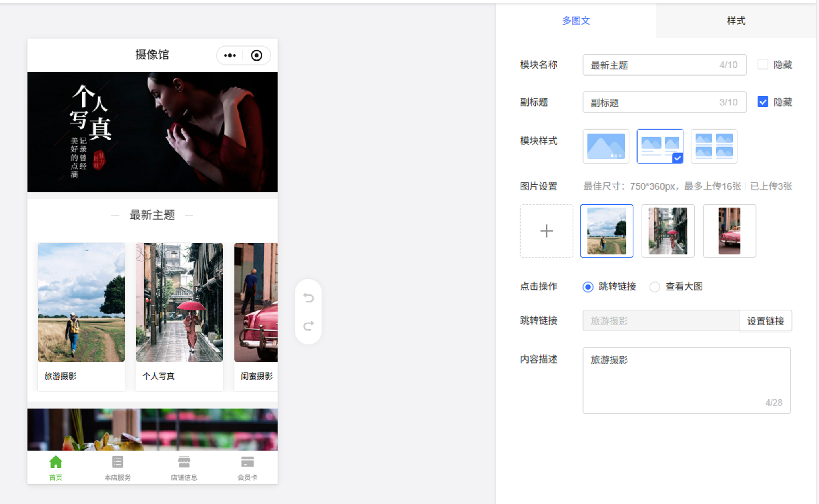Open the 会员卡 membership card icon

(247, 462)
